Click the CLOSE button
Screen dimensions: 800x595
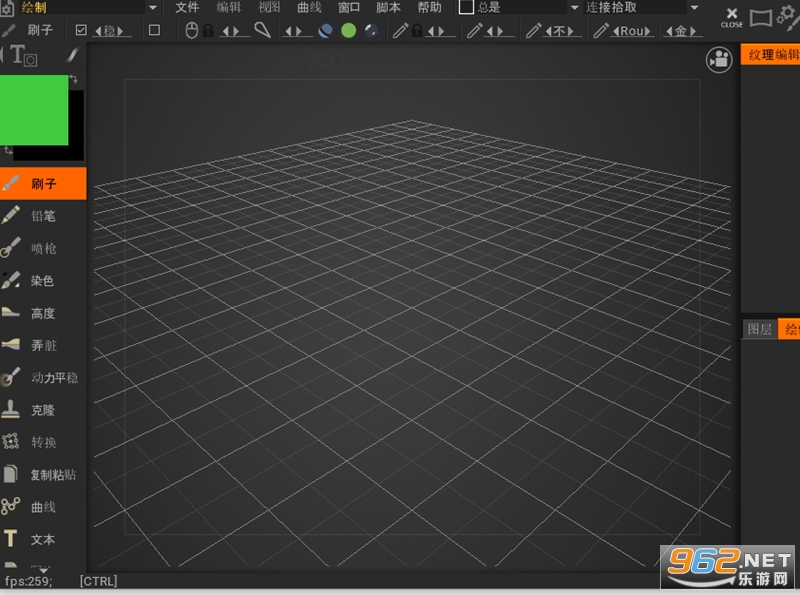(732, 17)
